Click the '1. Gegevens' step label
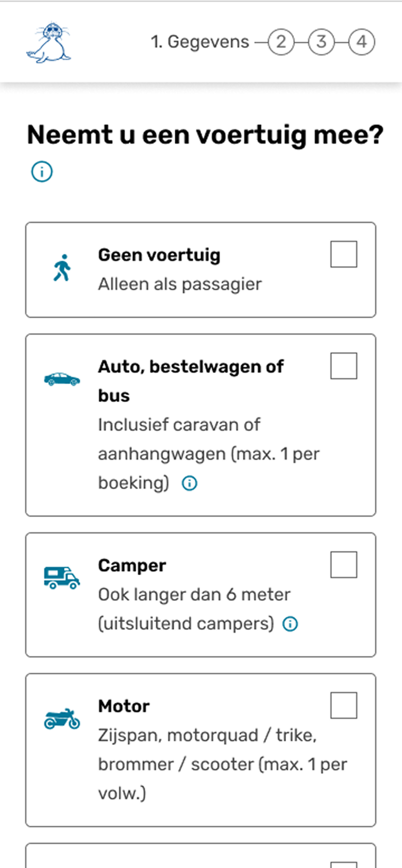The width and height of the screenshot is (402, 868). (x=200, y=42)
